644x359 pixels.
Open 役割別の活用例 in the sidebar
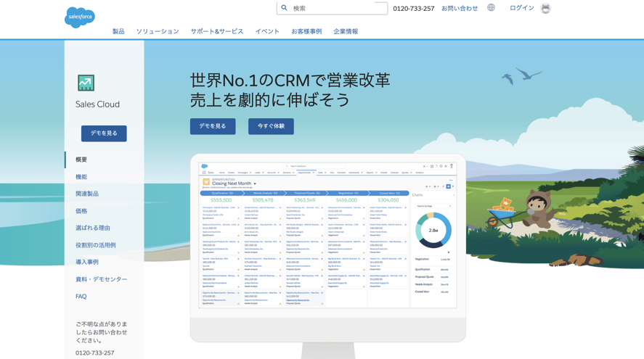point(96,245)
